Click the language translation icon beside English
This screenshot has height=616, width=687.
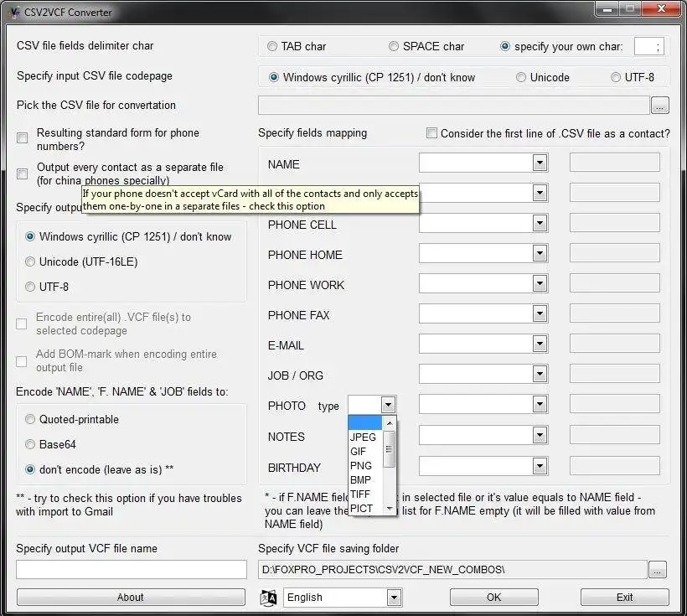click(268, 598)
